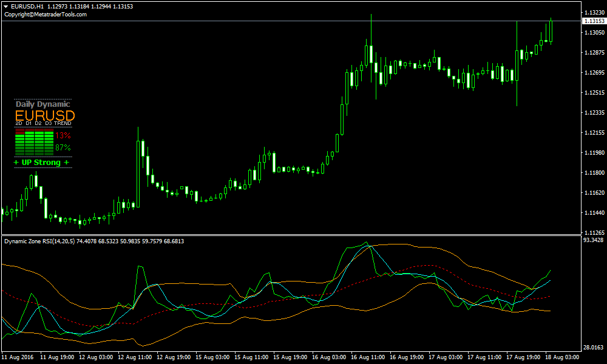Click the red 13% percentage value
Image resolution: width=607 pixels, height=364 pixels.
click(63, 135)
